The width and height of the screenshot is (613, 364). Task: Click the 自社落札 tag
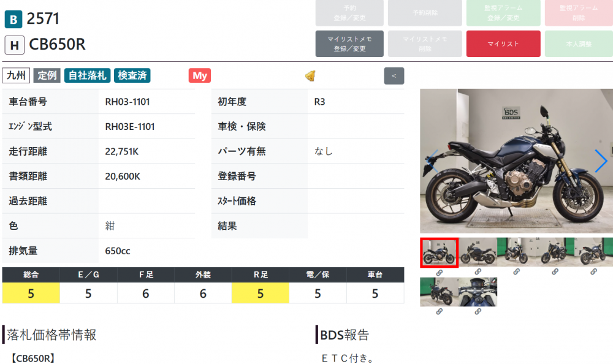[x=87, y=75]
